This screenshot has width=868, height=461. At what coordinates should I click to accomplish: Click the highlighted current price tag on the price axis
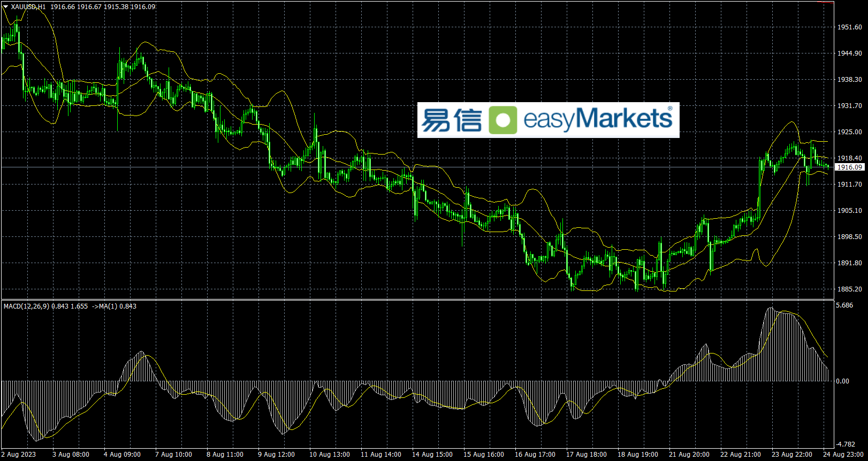(x=849, y=167)
